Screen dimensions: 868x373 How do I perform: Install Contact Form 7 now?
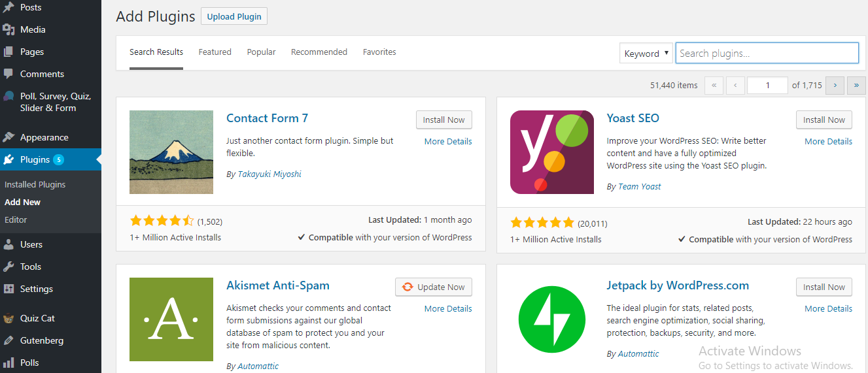pos(444,120)
